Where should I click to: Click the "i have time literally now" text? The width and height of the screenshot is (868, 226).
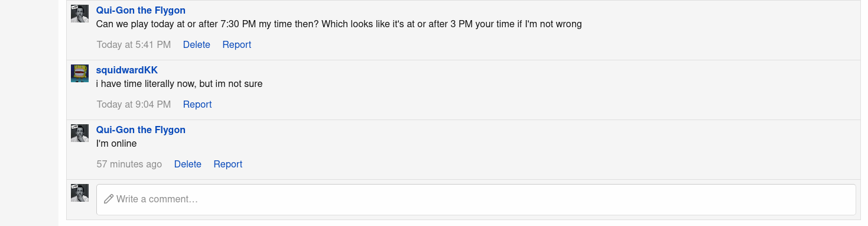(x=180, y=83)
